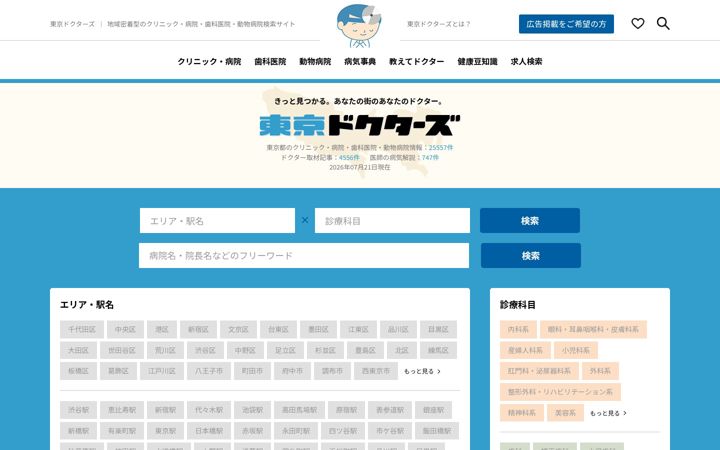Choose the 墨田区 area tag
Screen dimensions: 720x450
click(x=318, y=329)
